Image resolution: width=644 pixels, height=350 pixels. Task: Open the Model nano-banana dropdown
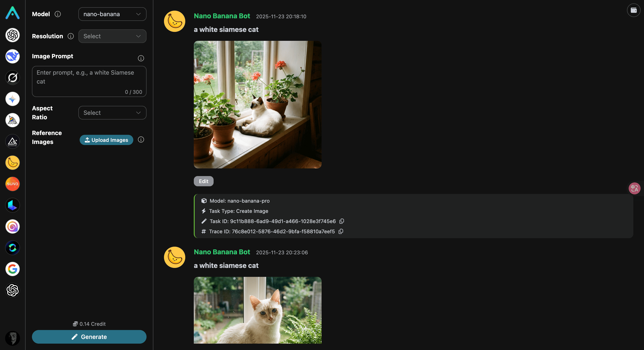(x=112, y=14)
